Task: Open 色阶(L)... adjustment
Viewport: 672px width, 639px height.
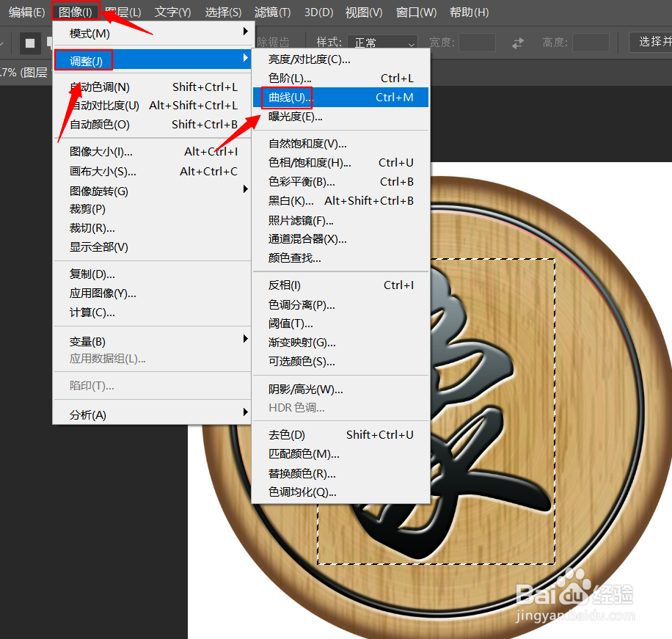Action: [340, 78]
